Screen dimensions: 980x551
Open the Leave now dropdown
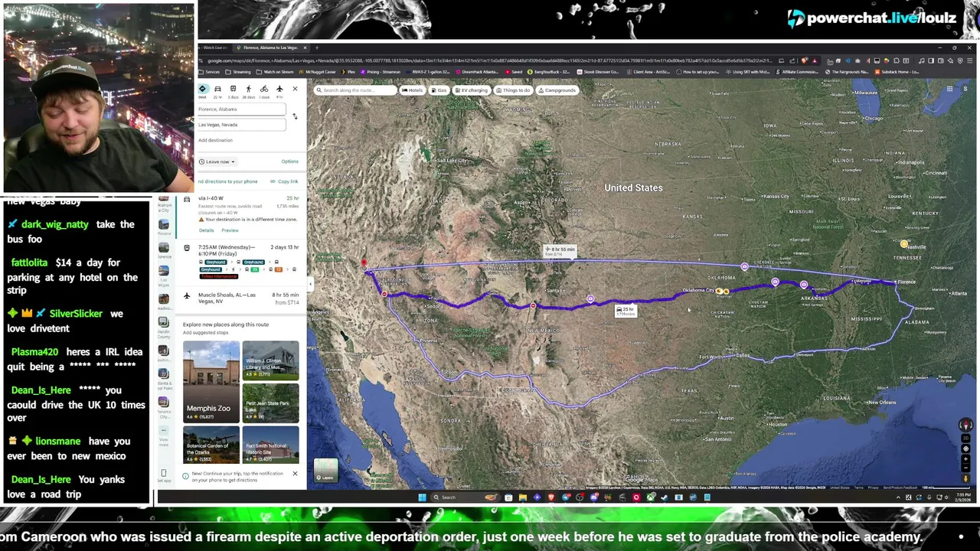(x=217, y=161)
